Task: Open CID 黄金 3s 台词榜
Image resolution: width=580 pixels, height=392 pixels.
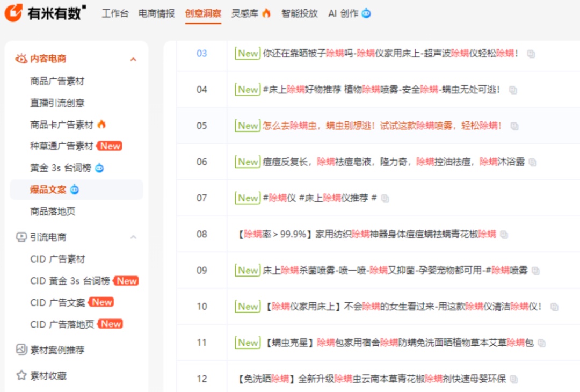Action: click(70, 281)
